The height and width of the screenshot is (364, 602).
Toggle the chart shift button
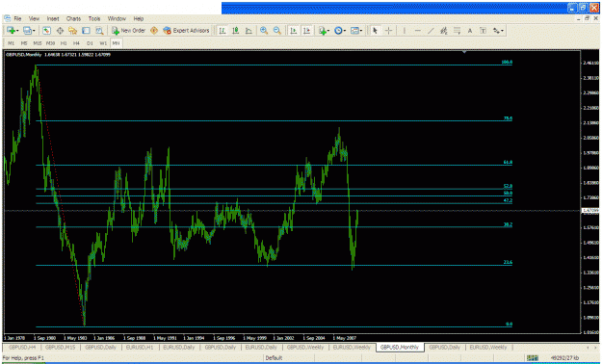[306, 31]
